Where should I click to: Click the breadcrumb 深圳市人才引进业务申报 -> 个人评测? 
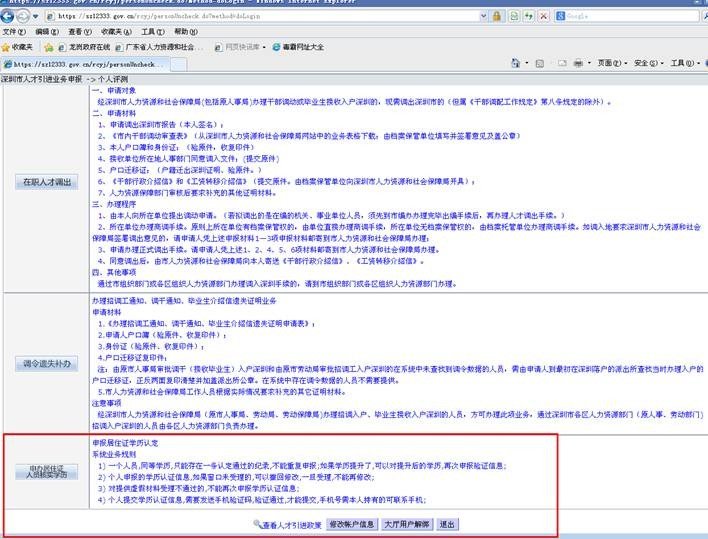65,79
